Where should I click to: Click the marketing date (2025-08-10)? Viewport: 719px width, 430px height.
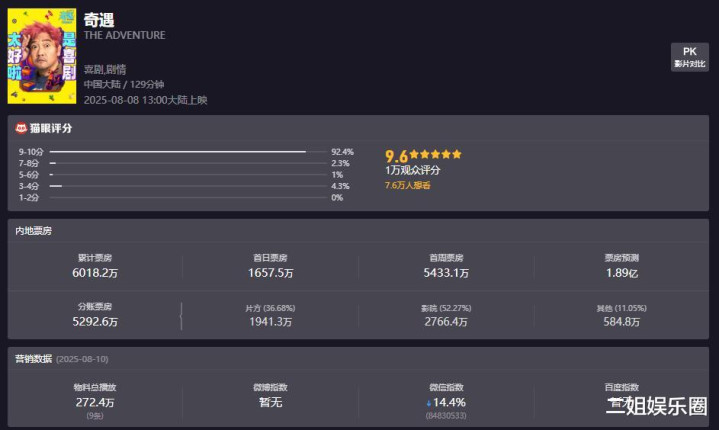(82, 359)
